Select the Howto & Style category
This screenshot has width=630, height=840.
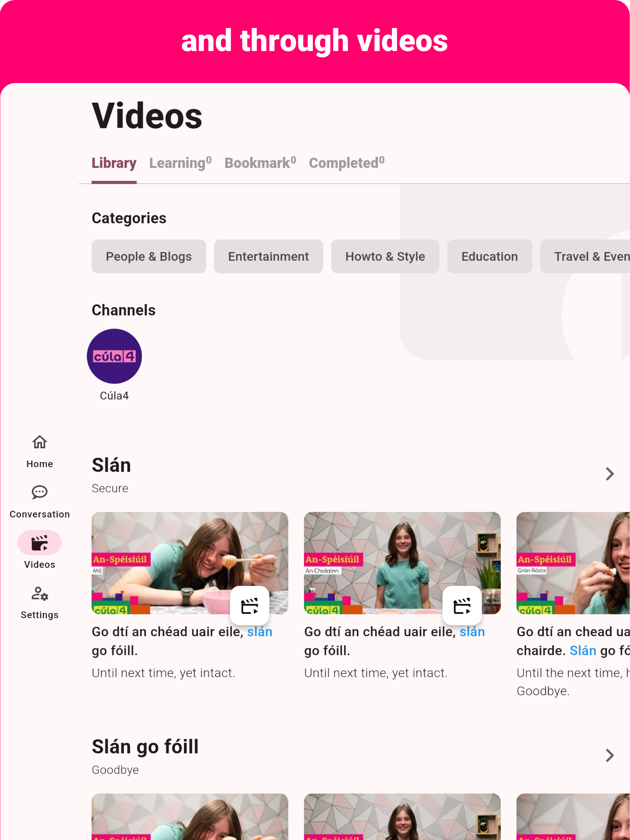coord(385,256)
